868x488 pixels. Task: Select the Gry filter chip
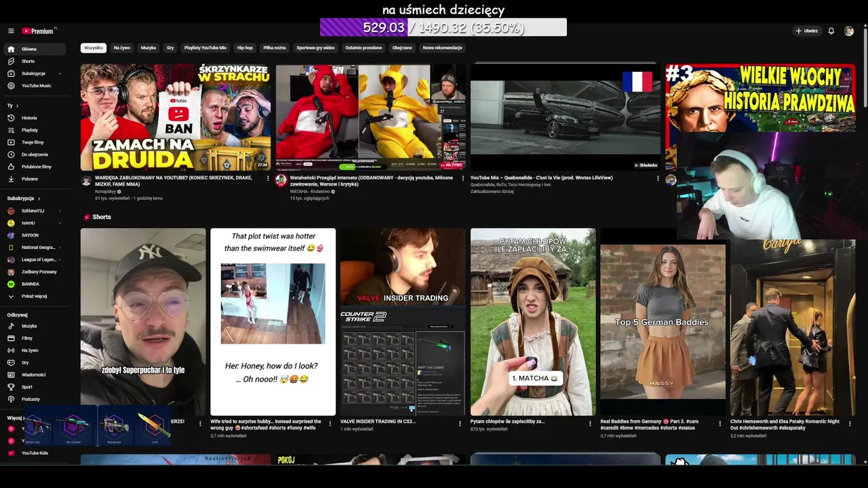pyautogui.click(x=170, y=48)
